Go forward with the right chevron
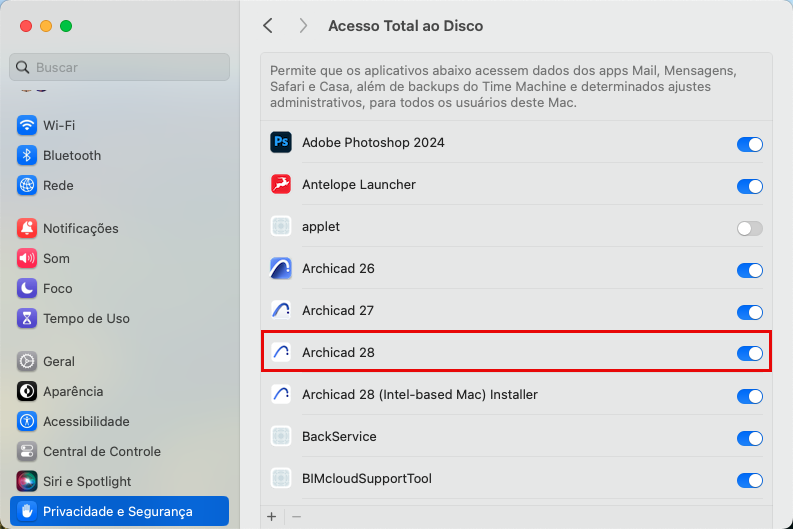The image size is (793, 529). point(303,25)
